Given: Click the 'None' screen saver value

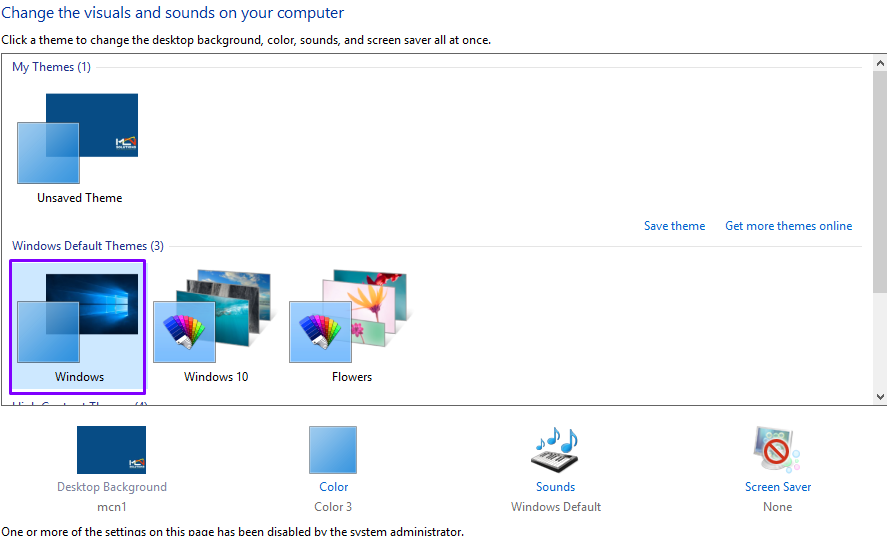Looking at the screenshot, I should pyautogui.click(x=777, y=507).
